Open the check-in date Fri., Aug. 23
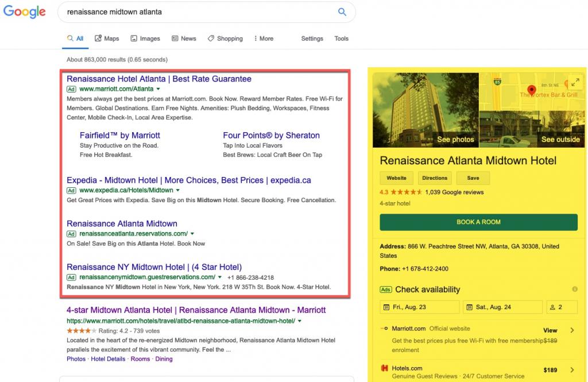588x382 pixels. pyautogui.click(x=420, y=307)
